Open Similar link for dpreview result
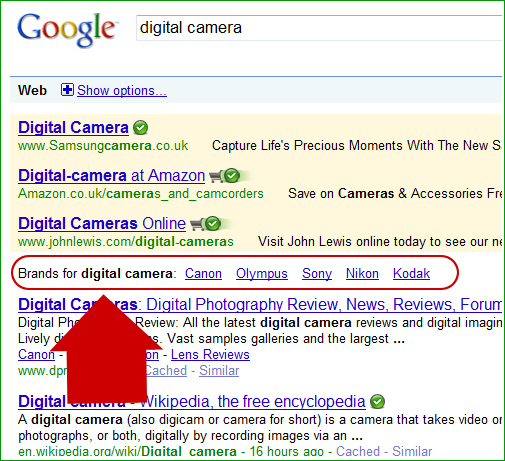 click(219, 371)
